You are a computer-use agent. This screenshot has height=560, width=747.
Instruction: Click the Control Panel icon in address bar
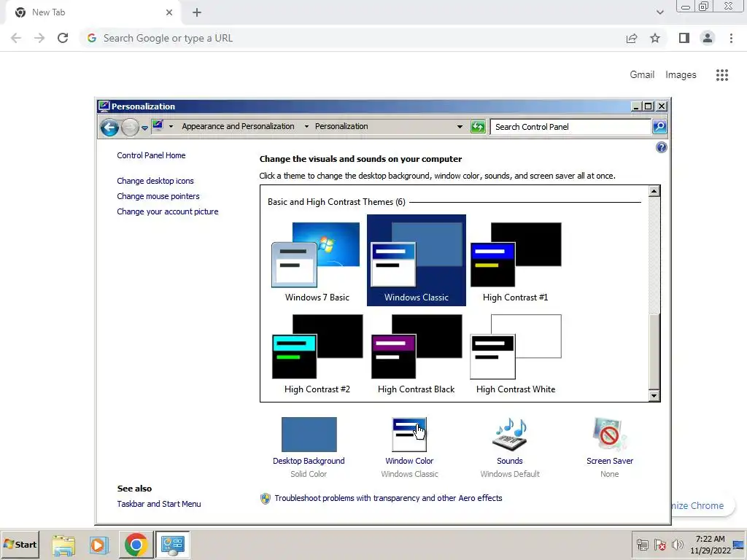click(158, 125)
